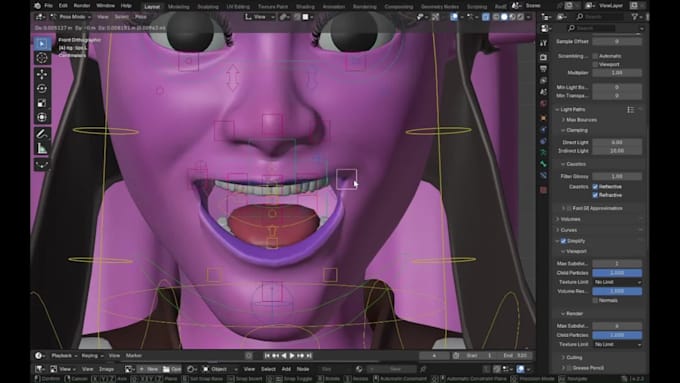The width and height of the screenshot is (680, 383).
Task: Switch to Rendered viewport shading
Action: point(520,17)
